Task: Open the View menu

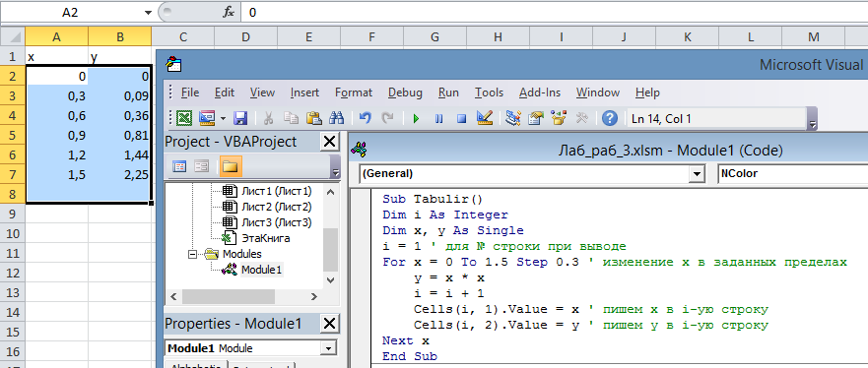Action: (x=262, y=92)
